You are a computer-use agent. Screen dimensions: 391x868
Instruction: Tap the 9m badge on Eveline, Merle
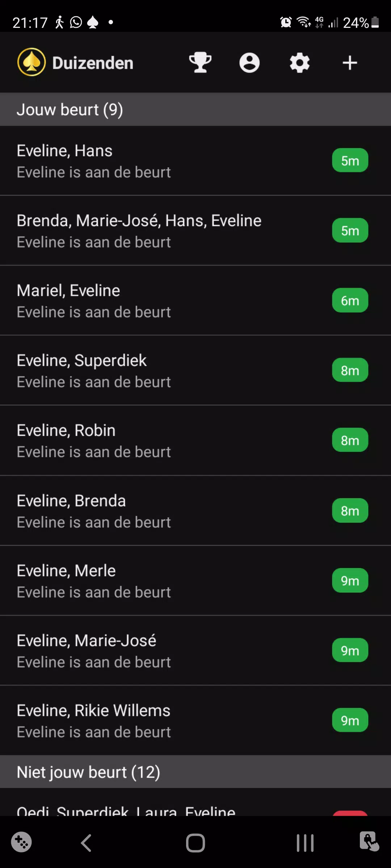point(350,580)
